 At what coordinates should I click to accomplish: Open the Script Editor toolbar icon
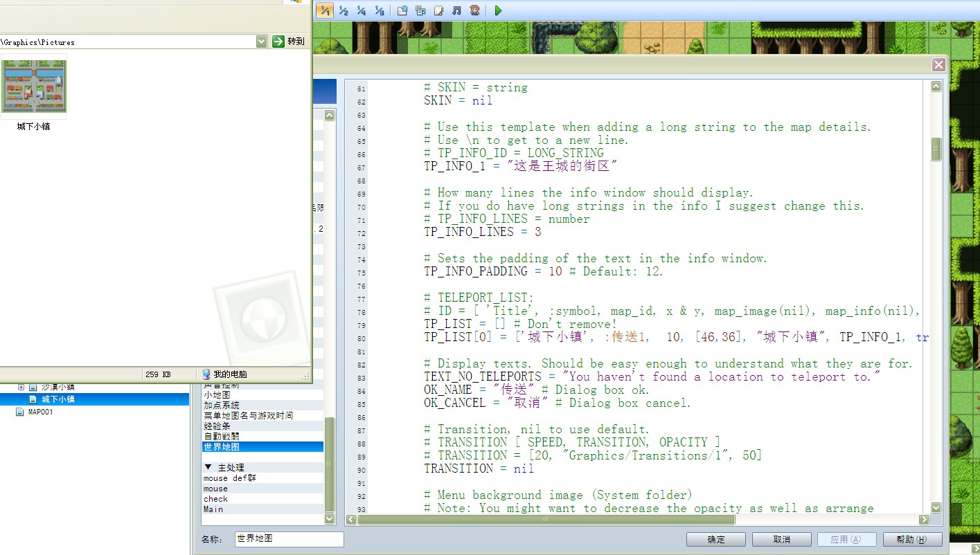438,10
